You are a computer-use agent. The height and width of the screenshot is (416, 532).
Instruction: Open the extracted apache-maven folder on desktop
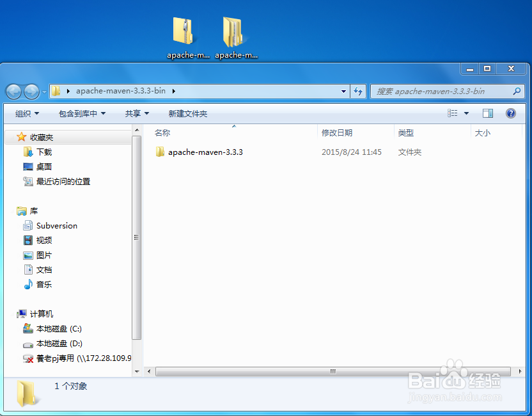click(x=236, y=37)
